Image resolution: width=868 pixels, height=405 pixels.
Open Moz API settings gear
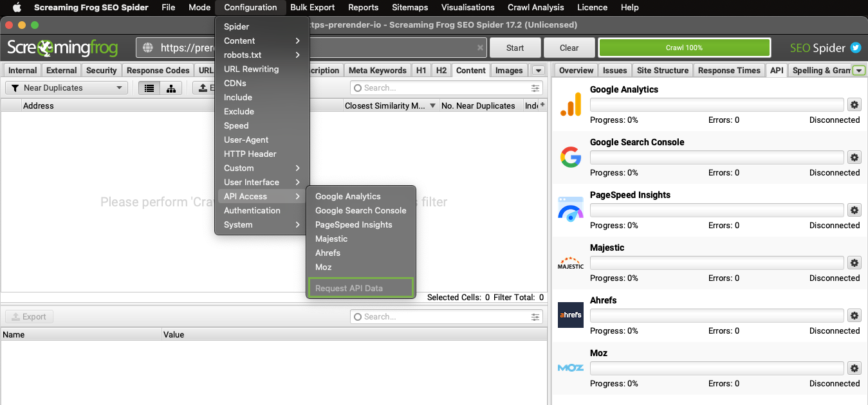[854, 368]
